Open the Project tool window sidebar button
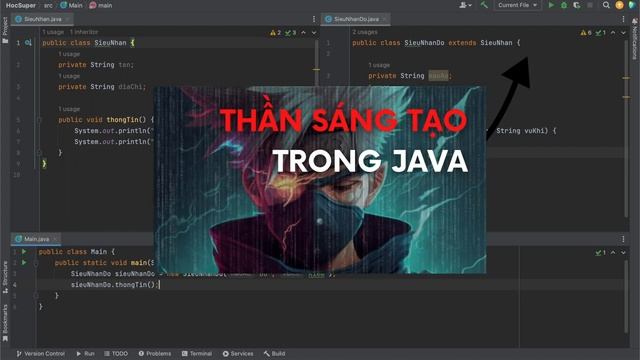Image resolution: width=640 pixels, height=360 pixels. coord(5,30)
